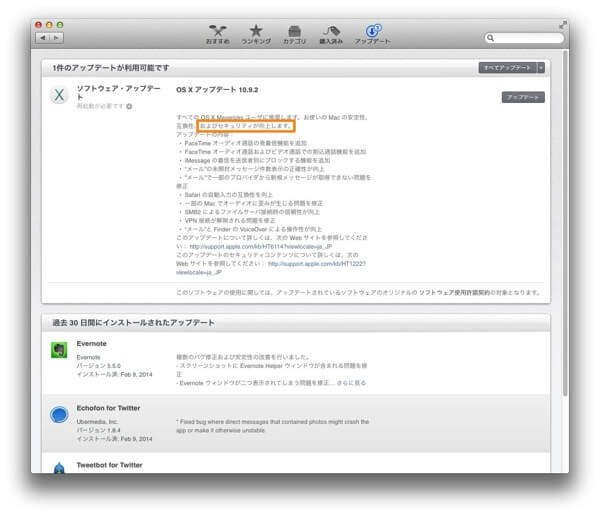Click the Evernote app icon
This screenshot has width=600, height=516.
coord(59,350)
